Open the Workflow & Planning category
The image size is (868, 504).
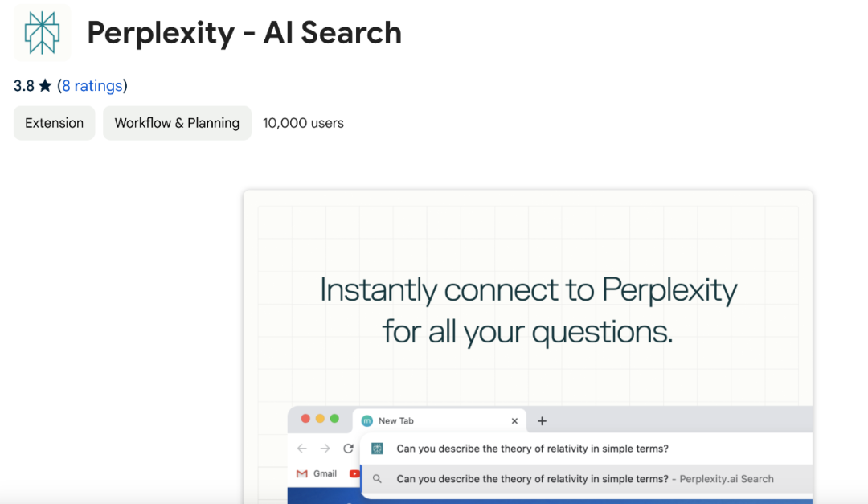click(177, 123)
